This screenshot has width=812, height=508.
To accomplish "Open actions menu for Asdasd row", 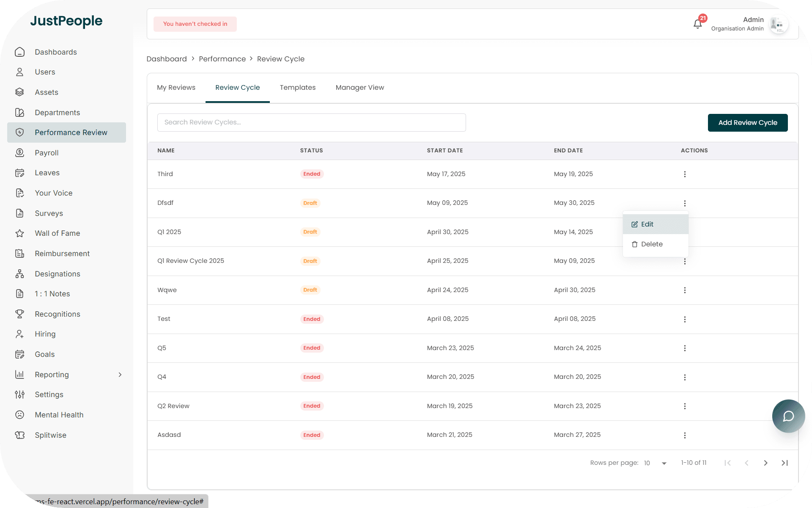I will pyautogui.click(x=685, y=435).
